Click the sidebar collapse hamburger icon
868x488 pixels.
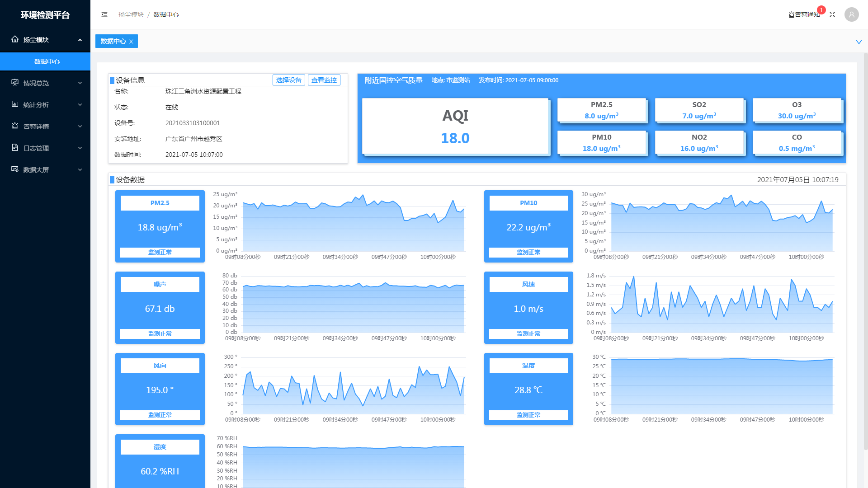[x=104, y=14]
